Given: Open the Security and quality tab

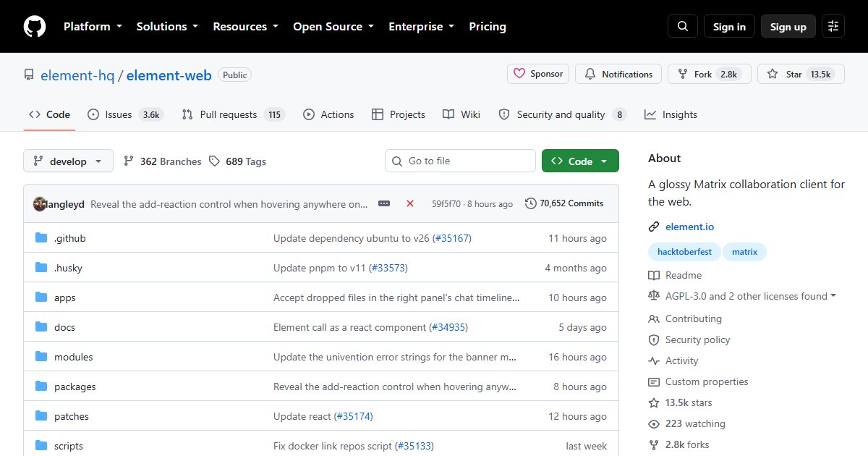Looking at the screenshot, I should (x=562, y=114).
